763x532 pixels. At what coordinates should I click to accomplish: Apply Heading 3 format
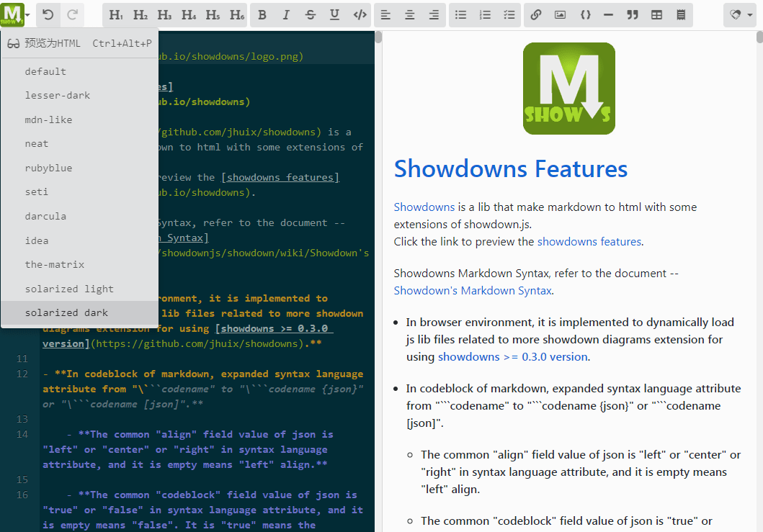pos(164,14)
